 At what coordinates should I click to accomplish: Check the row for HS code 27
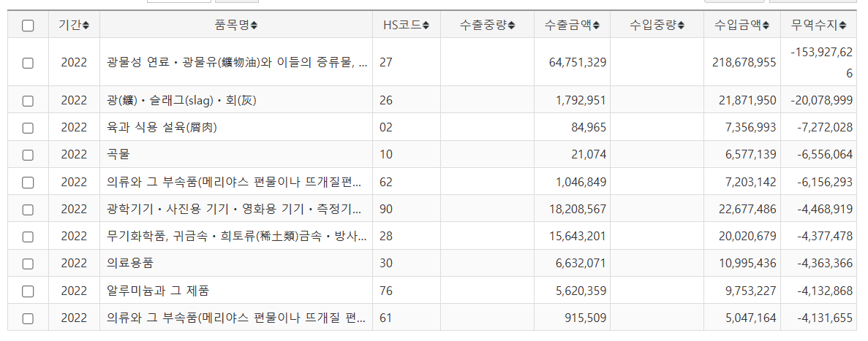pos(28,63)
